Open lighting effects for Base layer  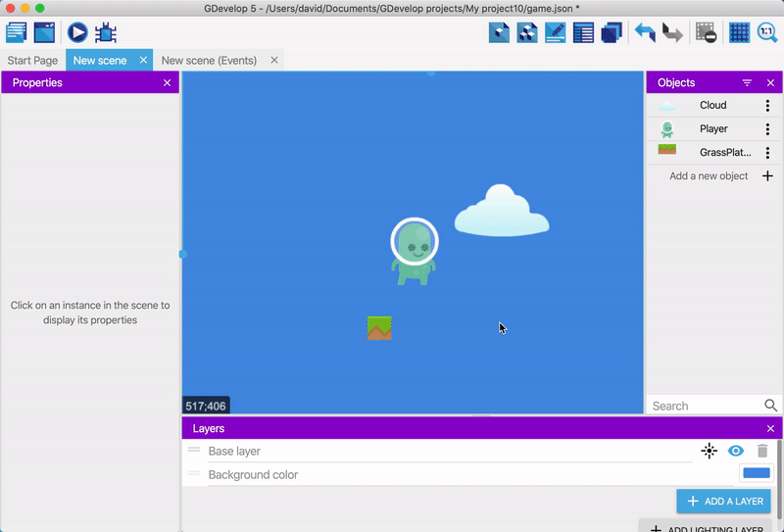point(709,451)
